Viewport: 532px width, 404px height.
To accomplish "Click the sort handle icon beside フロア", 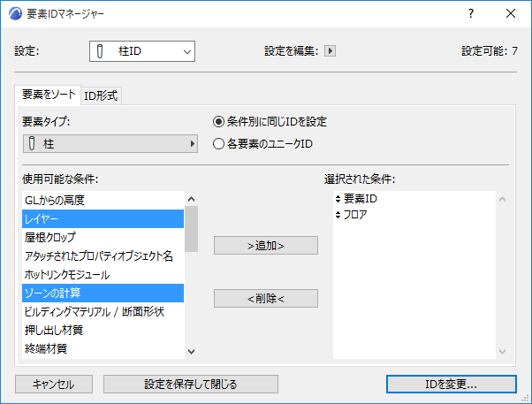I will pyautogui.click(x=338, y=215).
